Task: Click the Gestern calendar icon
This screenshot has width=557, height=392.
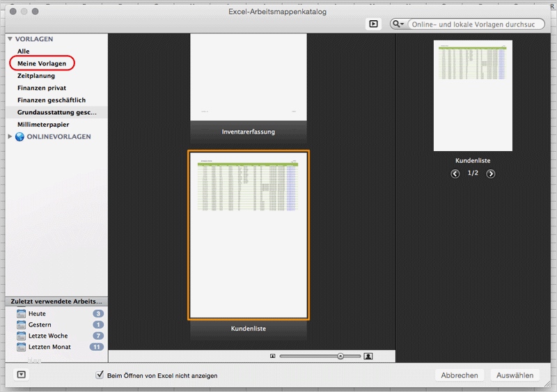Action: (22, 324)
